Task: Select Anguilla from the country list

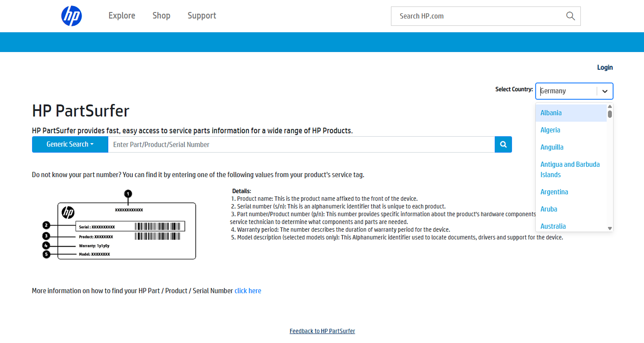Action: [571, 147]
